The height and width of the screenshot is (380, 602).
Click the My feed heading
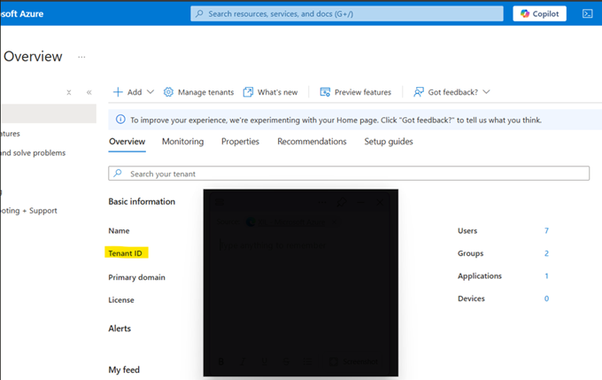(x=124, y=370)
